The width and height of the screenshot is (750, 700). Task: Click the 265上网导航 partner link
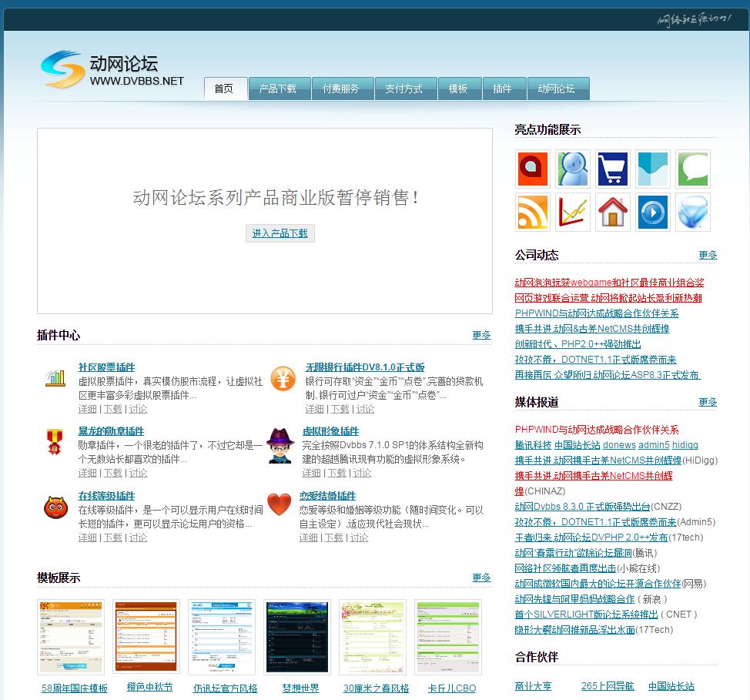608,685
